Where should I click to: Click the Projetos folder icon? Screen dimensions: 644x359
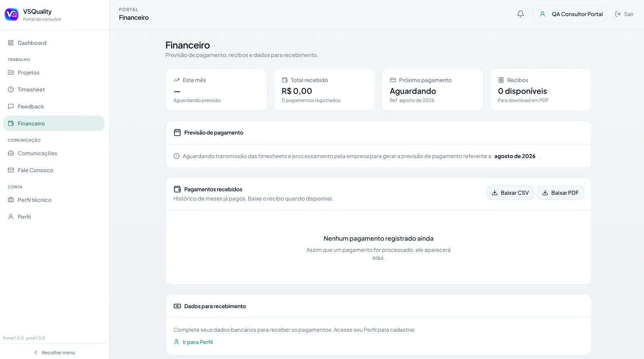[x=11, y=73]
